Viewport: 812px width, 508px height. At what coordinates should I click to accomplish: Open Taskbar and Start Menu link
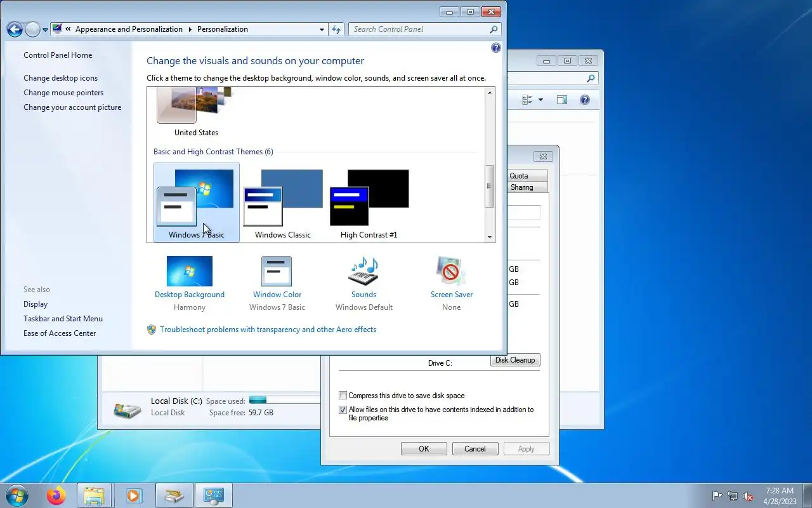tap(63, 319)
